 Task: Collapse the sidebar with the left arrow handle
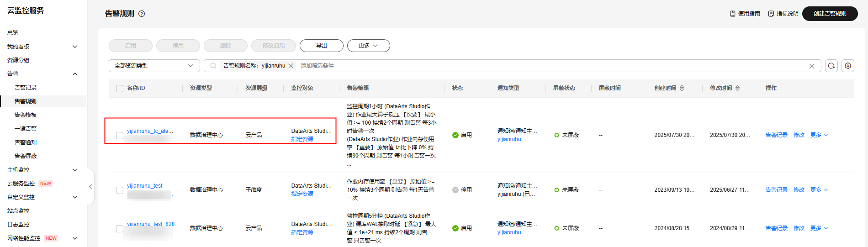(x=90, y=187)
